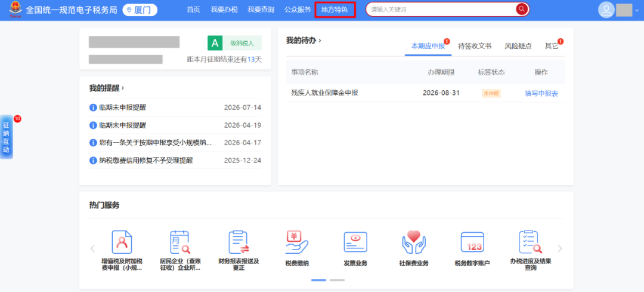Click info icon beside 2026-04-17 reminder

tap(93, 143)
